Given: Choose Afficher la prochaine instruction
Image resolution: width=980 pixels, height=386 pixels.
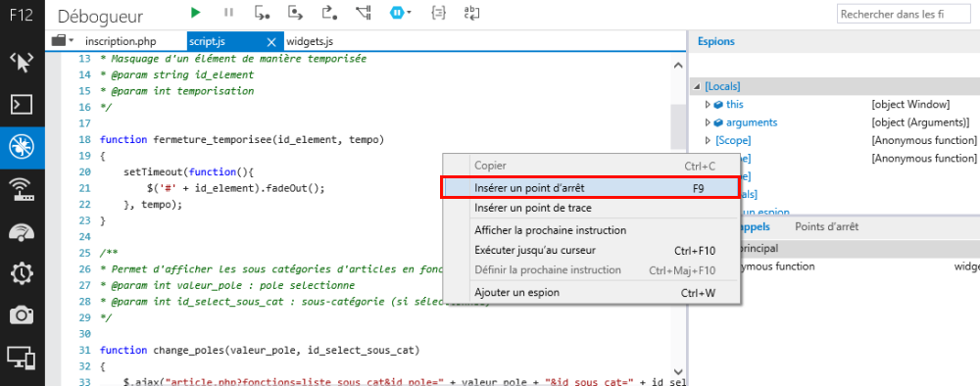Looking at the screenshot, I should (590, 230).
